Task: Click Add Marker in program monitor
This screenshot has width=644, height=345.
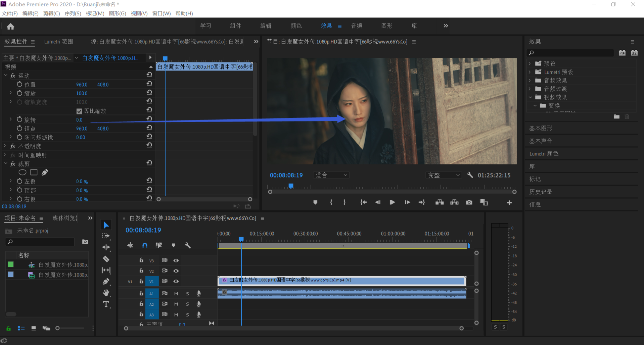Action: coord(315,202)
